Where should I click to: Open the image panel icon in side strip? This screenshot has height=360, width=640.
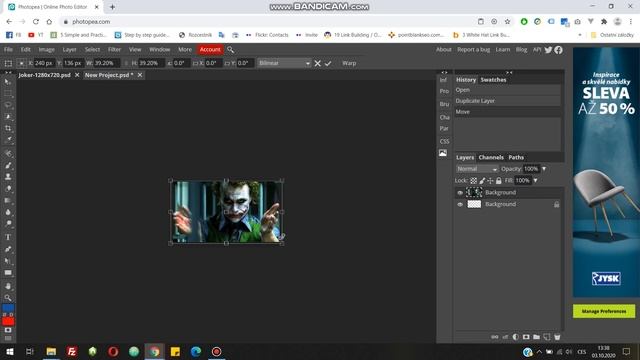pos(443,153)
